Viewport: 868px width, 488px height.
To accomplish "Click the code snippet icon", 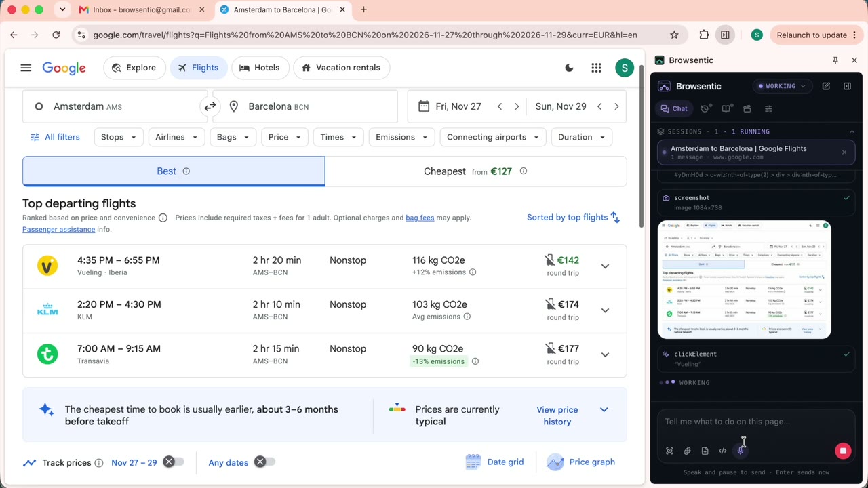I will click(x=722, y=451).
